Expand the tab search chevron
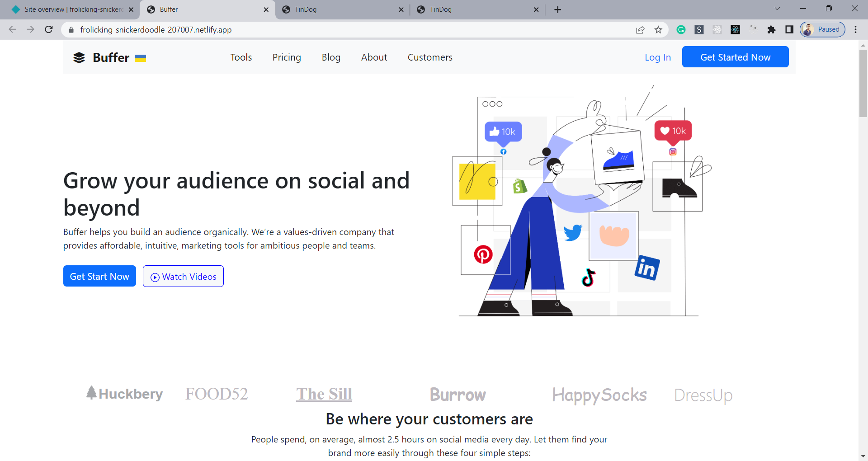This screenshot has width=868, height=461. (777, 9)
